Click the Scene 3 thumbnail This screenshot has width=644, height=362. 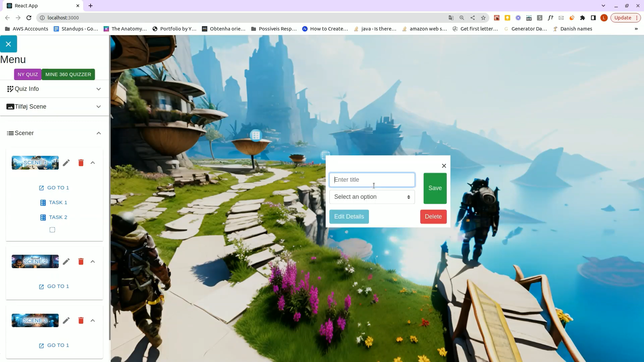click(x=35, y=320)
